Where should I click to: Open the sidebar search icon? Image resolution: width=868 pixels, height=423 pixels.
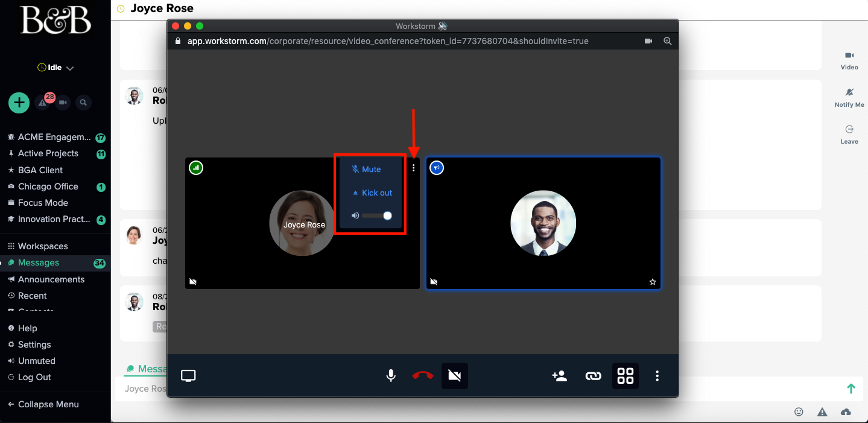[83, 103]
